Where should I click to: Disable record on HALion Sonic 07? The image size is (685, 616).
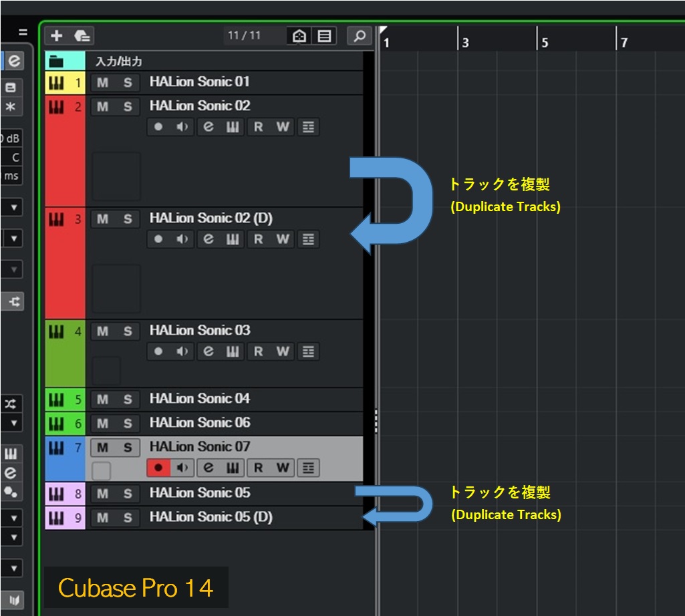point(158,468)
